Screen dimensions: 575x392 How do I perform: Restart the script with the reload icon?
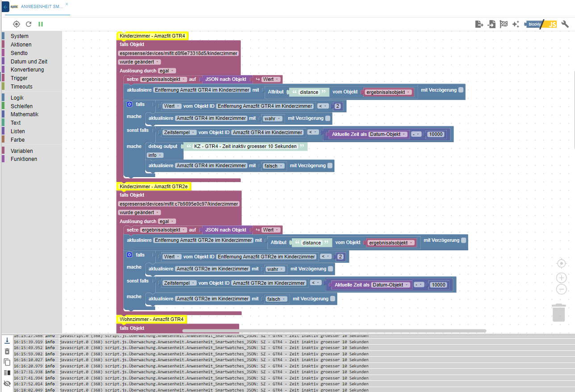pos(29,24)
